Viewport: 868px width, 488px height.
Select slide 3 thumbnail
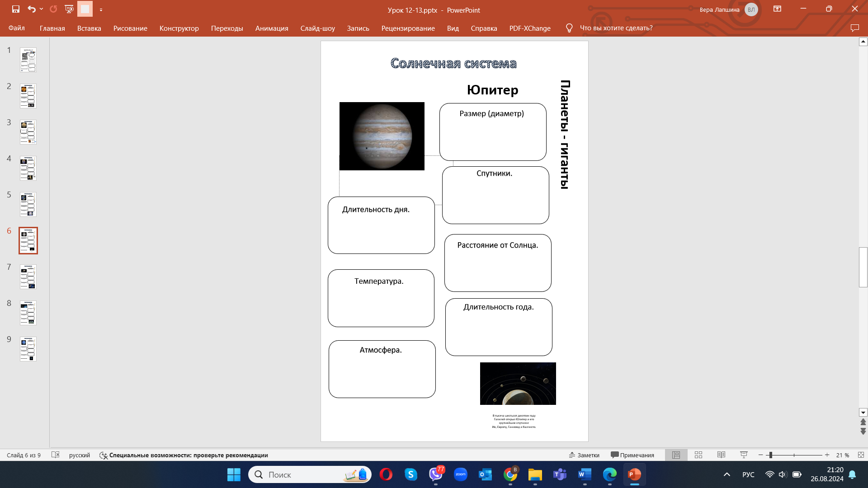28,132
